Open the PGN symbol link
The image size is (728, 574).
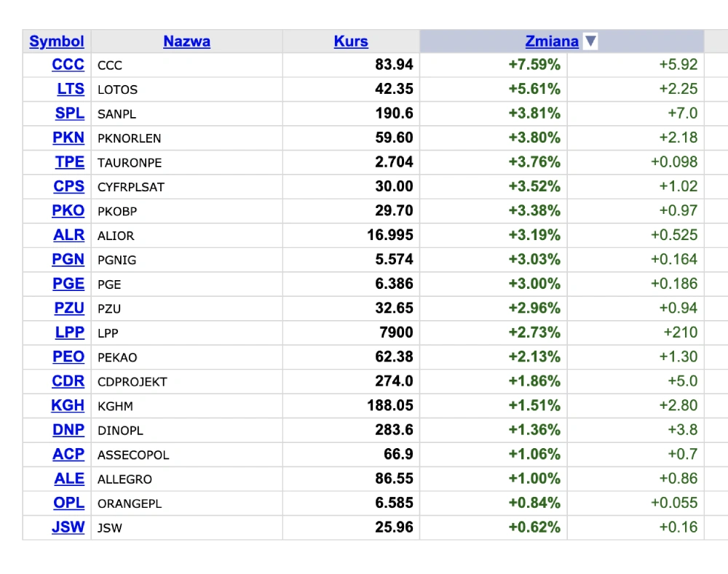pyautogui.click(x=68, y=260)
